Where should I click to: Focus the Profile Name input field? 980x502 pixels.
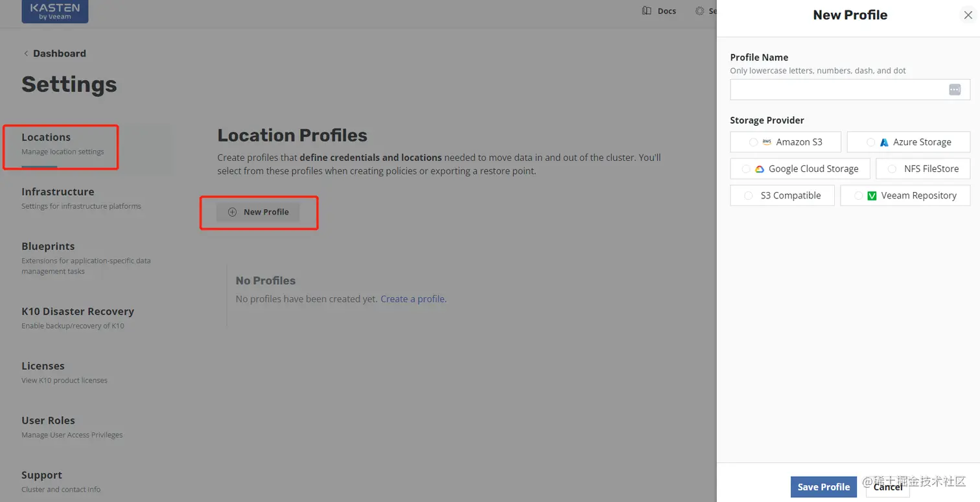[850, 90]
